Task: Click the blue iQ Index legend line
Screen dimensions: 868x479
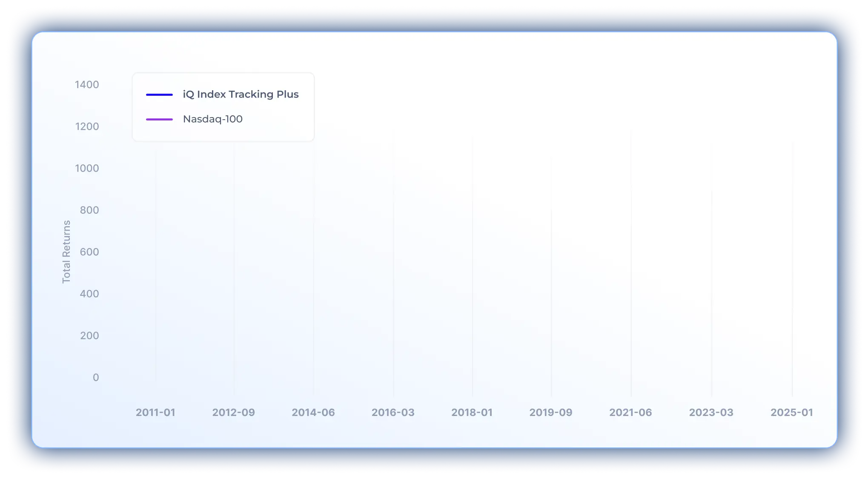Action: (x=159, y=95)
